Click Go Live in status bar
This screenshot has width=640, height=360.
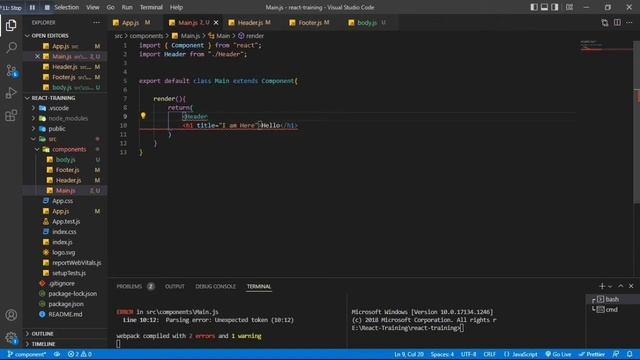[558, 354]
